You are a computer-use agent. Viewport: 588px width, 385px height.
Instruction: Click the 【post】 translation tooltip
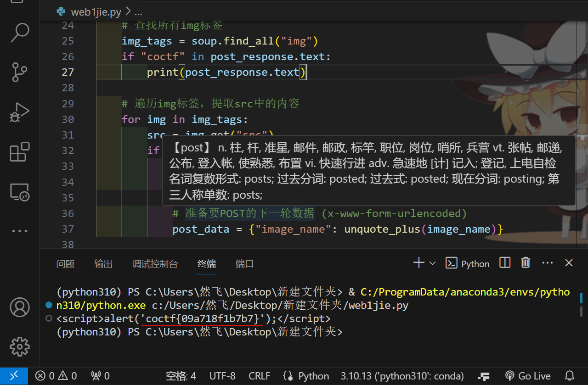tap(368, 170)
